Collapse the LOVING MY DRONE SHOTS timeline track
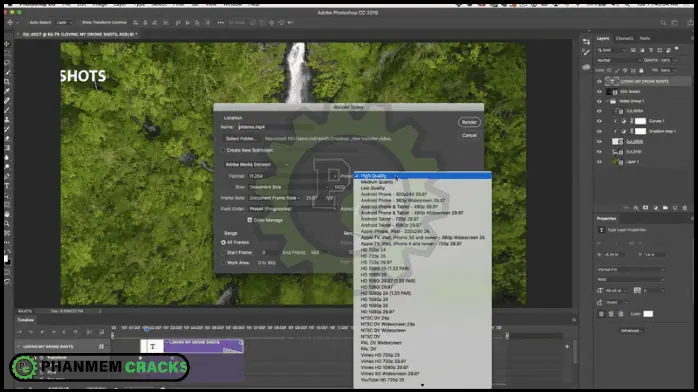 coord(19,347)
